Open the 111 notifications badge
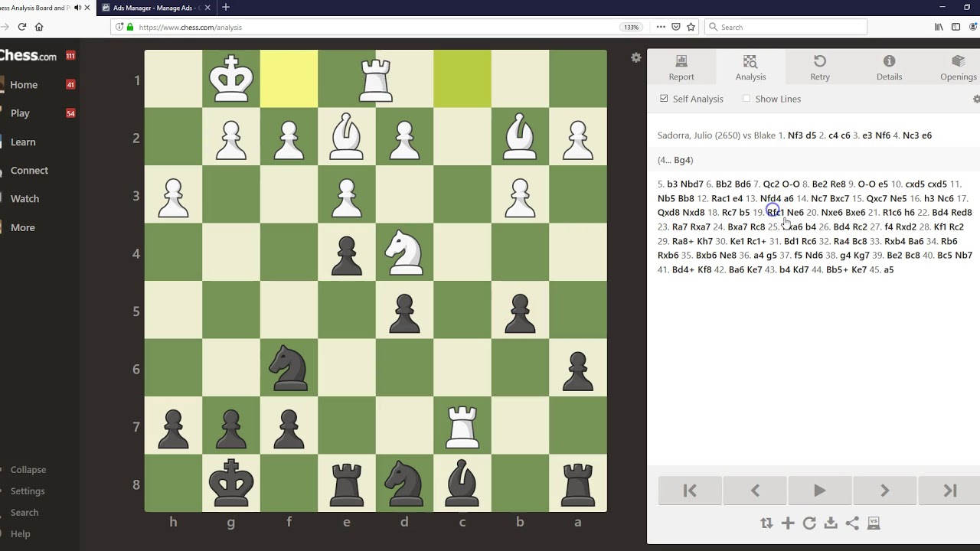The width and height of the screenshot is (980, 551). pyautogui.click(x=70, y=56)
